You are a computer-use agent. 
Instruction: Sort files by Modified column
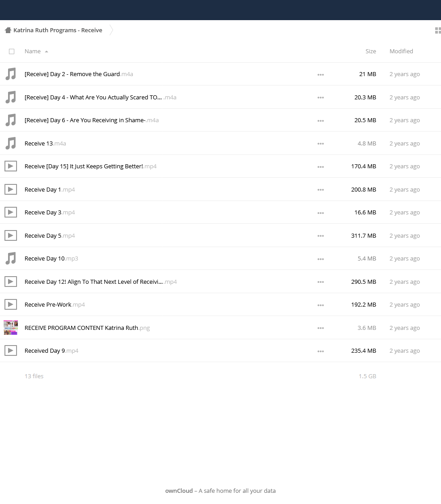coord(401,51)
